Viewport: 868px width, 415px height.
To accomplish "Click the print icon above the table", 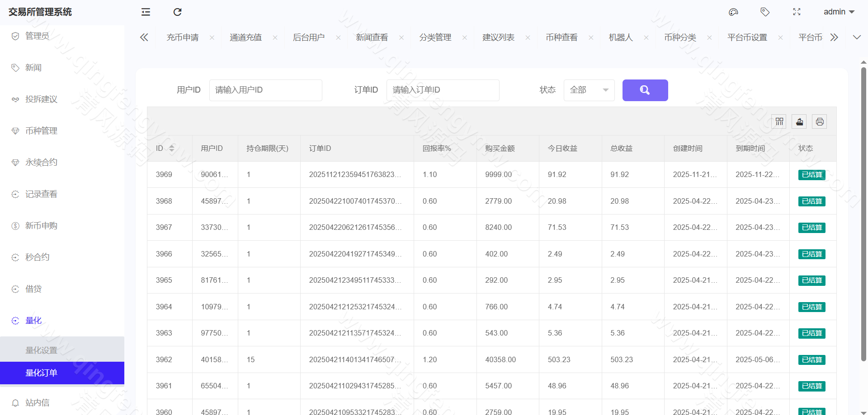I will click(820, 121).
